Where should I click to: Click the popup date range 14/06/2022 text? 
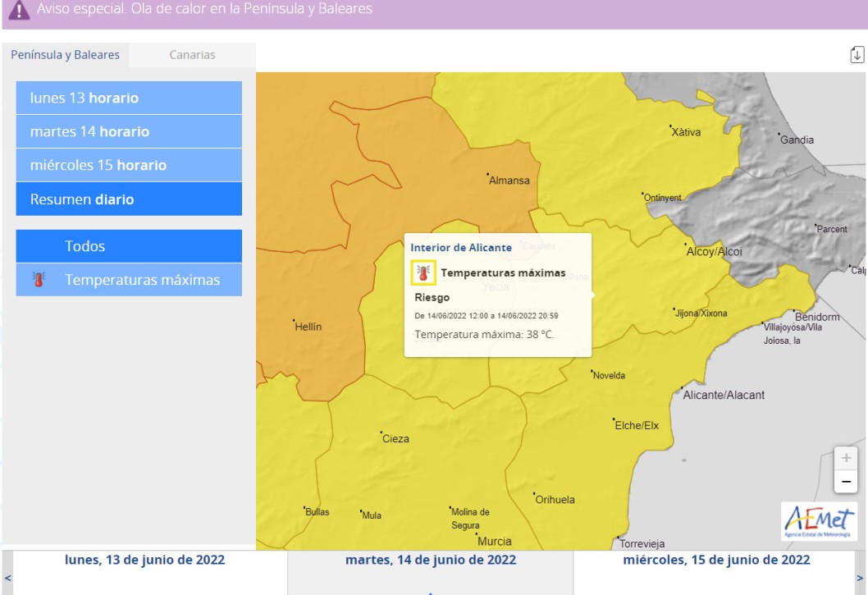[486, 316]
